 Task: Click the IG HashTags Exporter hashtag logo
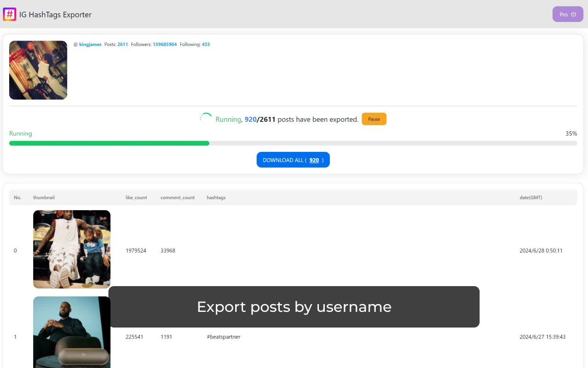(x=10, y=14)
